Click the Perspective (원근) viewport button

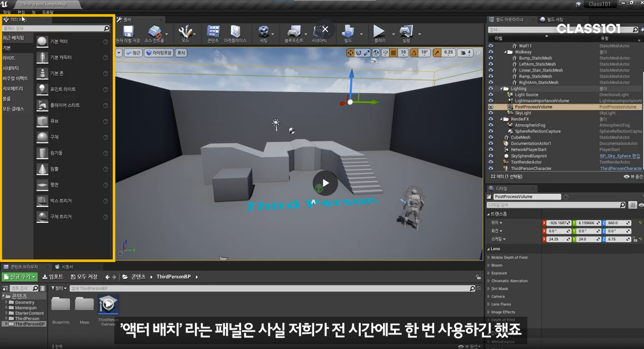point(133,53)
